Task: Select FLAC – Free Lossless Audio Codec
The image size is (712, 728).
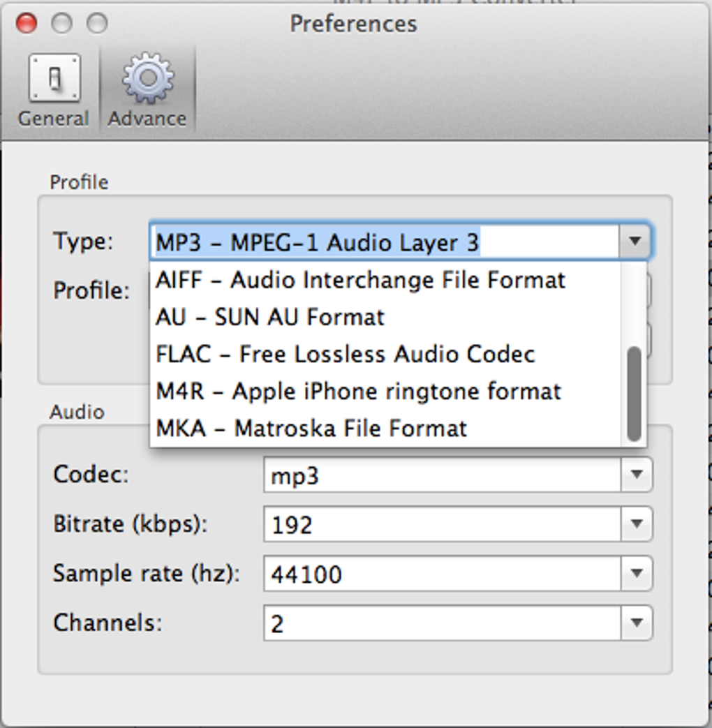Action: (346, 355)
